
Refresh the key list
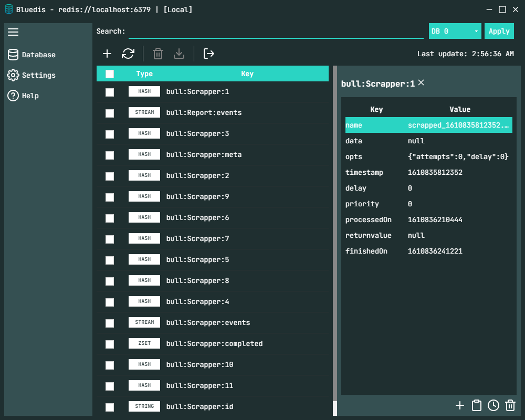pyautogui.click(x=128, y=54)
